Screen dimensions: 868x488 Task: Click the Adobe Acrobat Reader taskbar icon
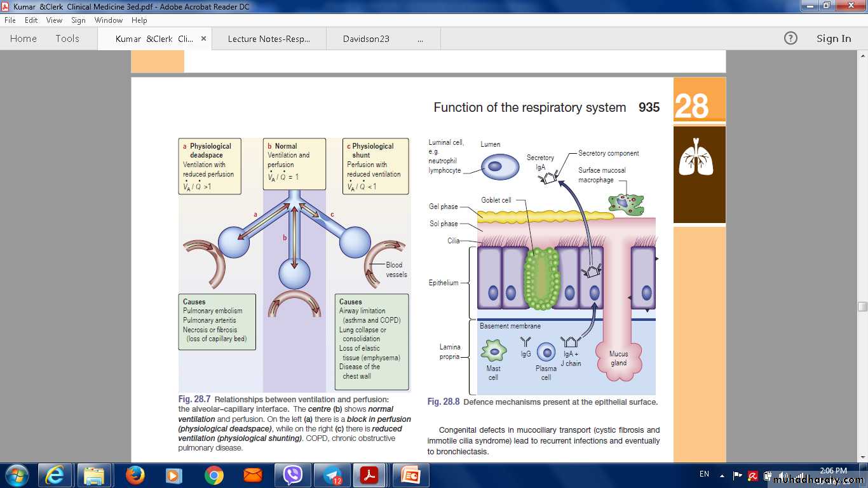click(370, 475)
